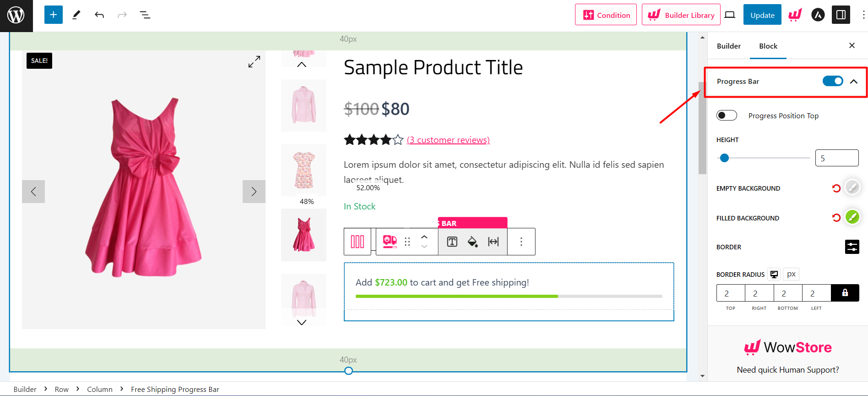
Task: Change the Border Radius px unit
Action: [x=791, y=274]
